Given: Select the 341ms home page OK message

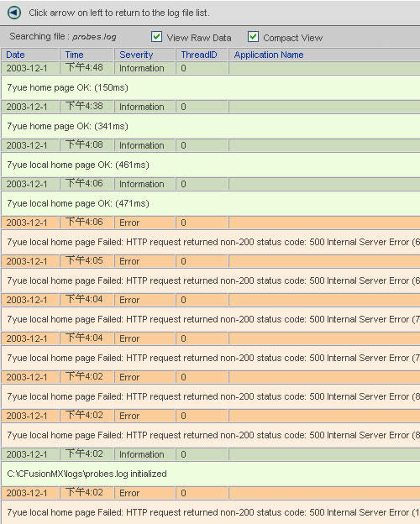Looking at the screenshot, I should [x=67, y=126].
